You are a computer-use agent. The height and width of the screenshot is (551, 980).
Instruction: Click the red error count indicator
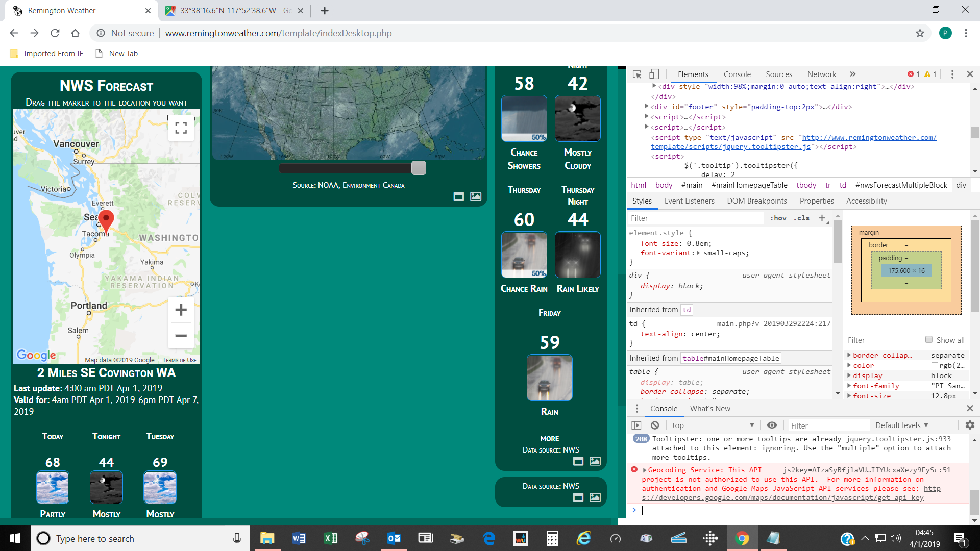click(913, 74)
